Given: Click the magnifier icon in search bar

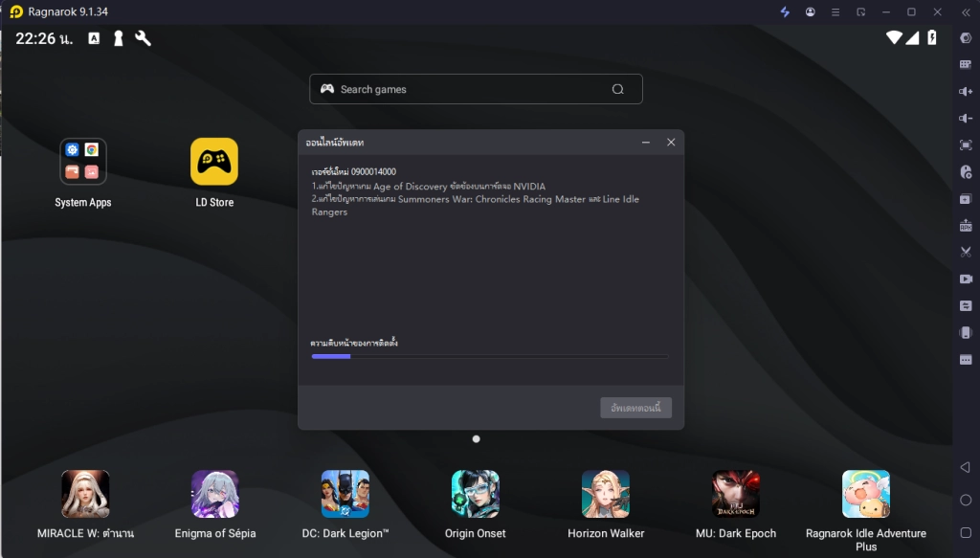Looking at the screenshot, I should pyautogui.click(x=617, y=89).
